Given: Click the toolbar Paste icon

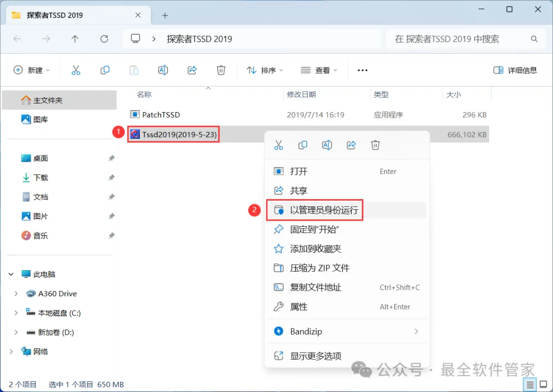Looking at the screenshot, I should click(x=134, y=70).
